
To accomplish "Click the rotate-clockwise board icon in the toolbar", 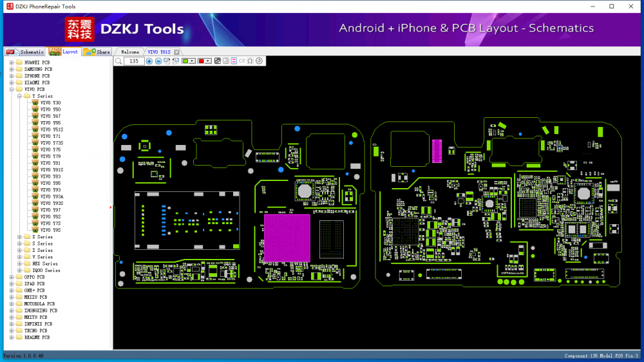I will tap(167, 61).
